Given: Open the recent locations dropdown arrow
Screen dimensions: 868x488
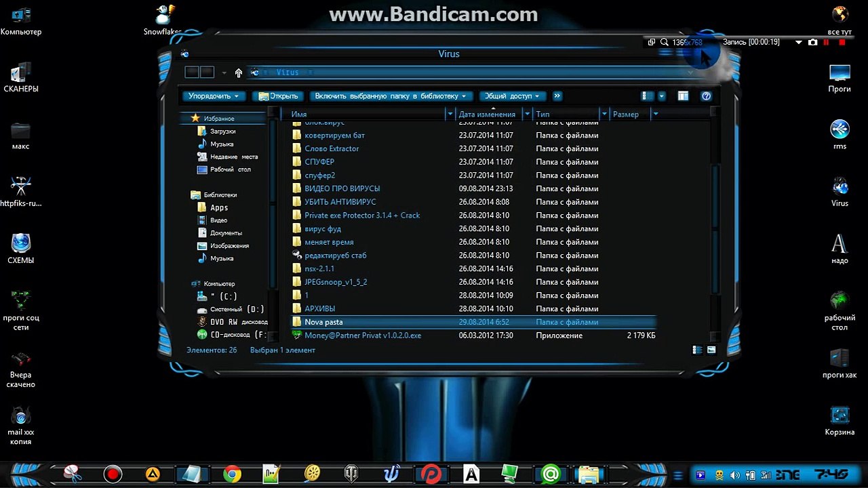Looking at the screenshot, I should point(224,73).
